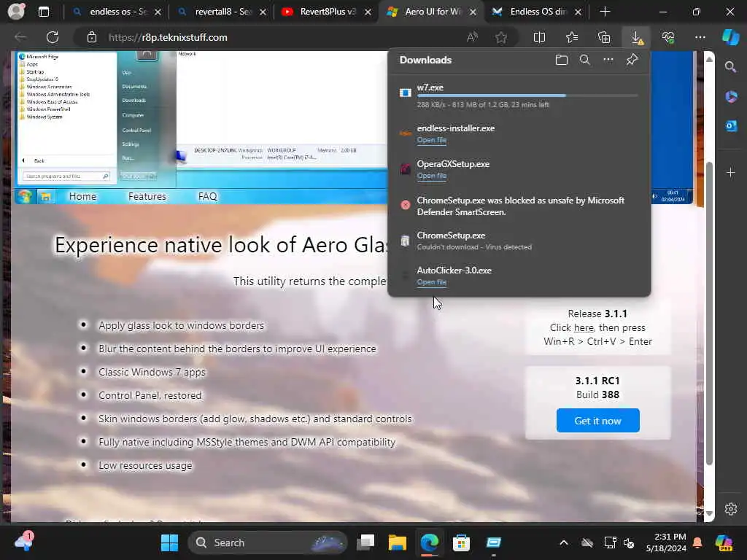Select ChromeSetup.exe virus detected entry

tap(519, 241)
